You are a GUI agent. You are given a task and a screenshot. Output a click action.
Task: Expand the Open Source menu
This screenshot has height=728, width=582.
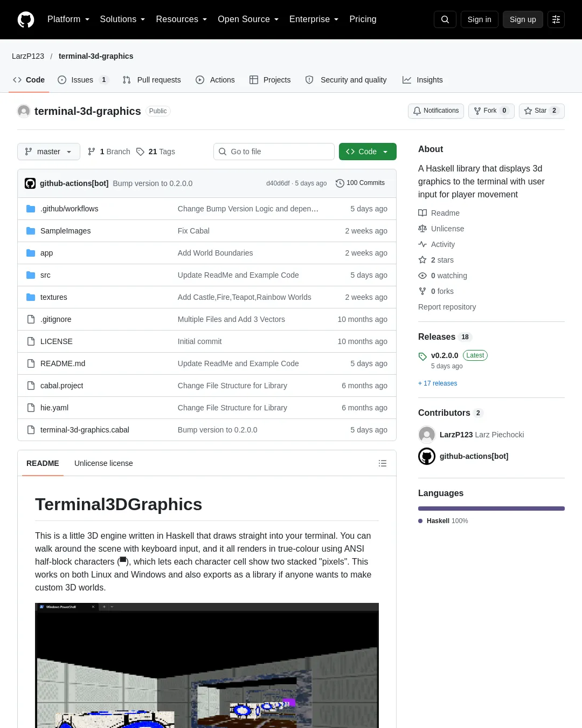[x=248, y=19]
